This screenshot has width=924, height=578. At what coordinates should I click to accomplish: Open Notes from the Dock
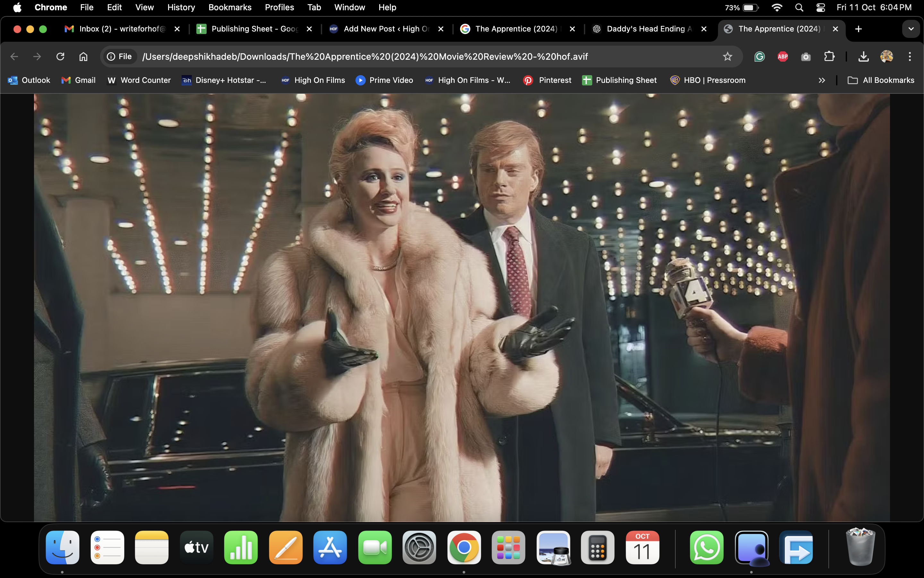click(x=151, y=547)
